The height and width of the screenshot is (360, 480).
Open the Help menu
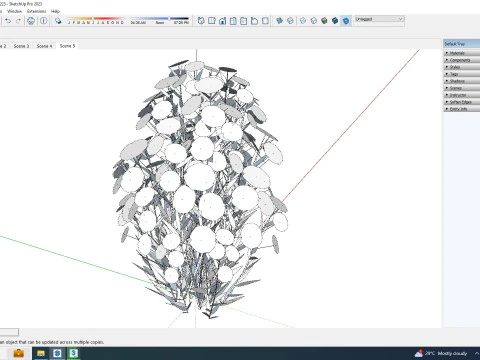[x=55, y=11]
